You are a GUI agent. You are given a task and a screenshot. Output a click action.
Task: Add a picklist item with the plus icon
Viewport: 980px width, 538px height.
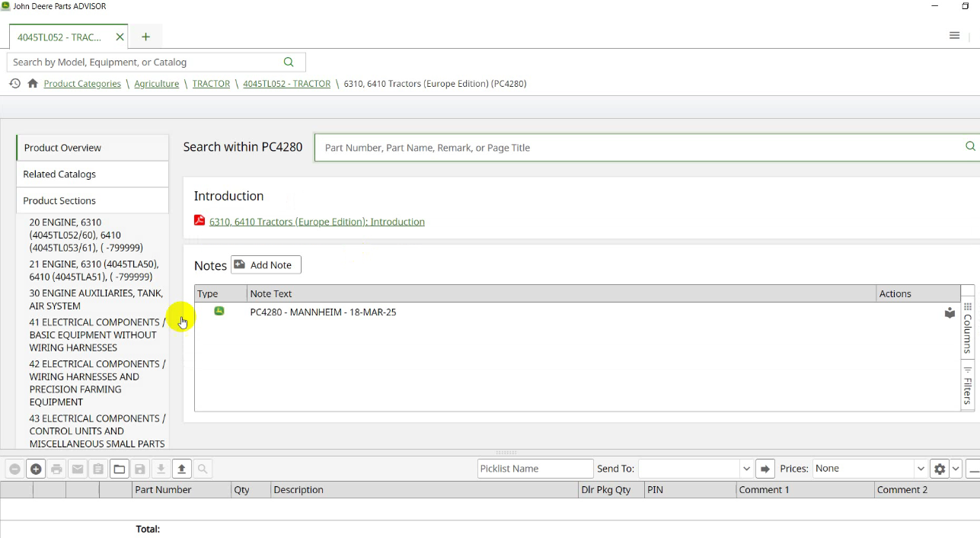[36, 469]
